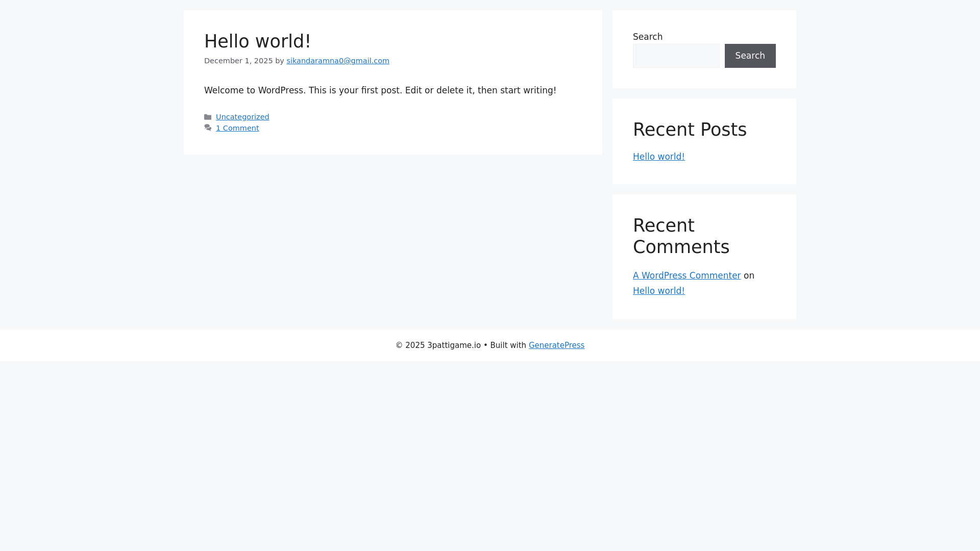Visit A WordPress Commenter link

pyautogui.click(x=687, y=275)
